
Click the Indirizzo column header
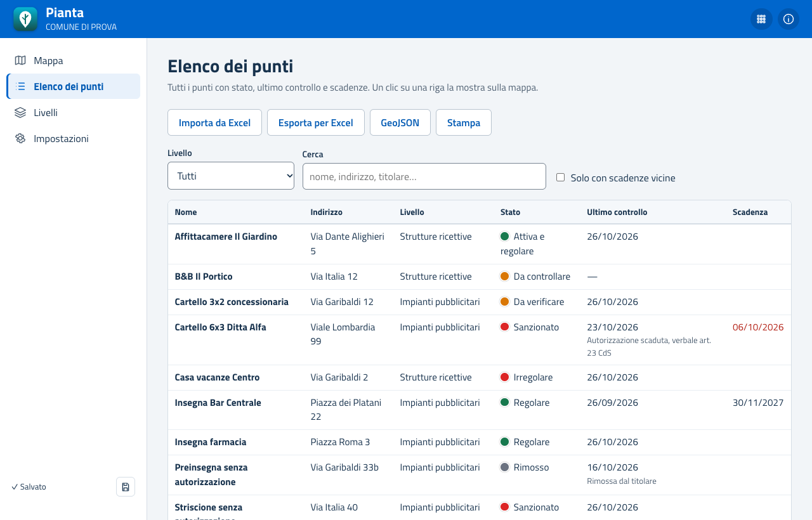(327, 212)
